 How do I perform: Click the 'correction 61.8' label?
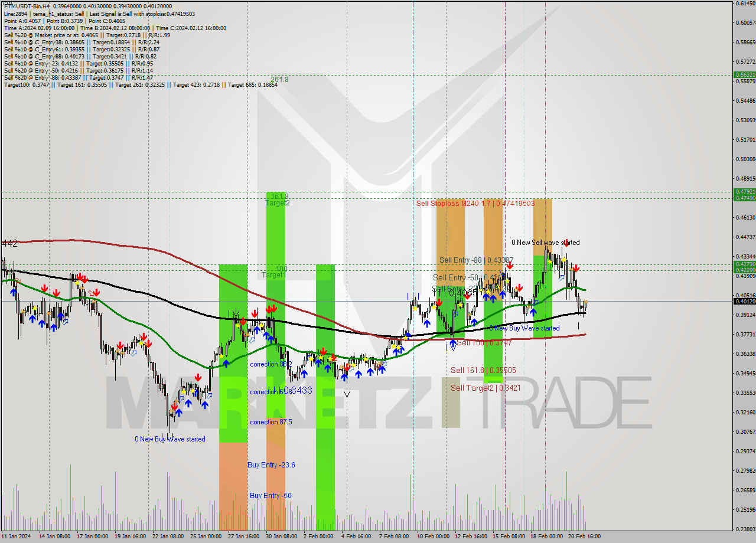pyautogui.click(x=271, y=392)
